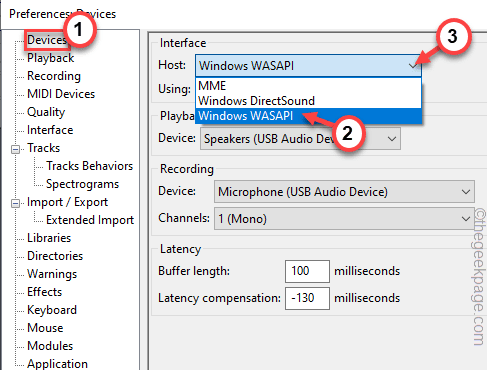
Task: Collapse the Import / Export tree node
Action: pos(15,203)
